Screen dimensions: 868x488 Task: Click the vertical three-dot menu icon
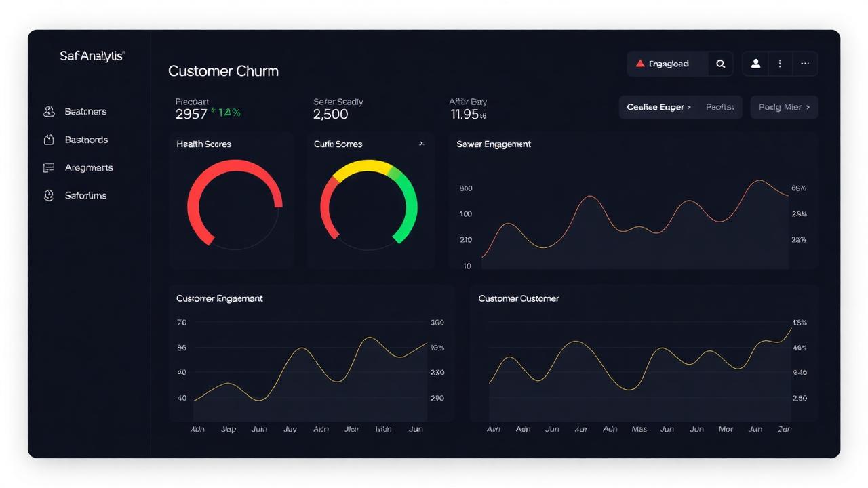point(780,64)
